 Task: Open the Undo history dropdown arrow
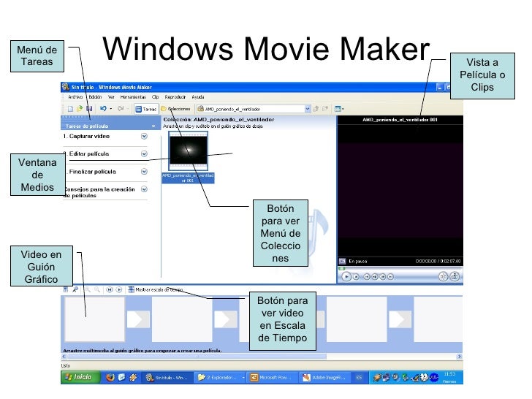111,109
